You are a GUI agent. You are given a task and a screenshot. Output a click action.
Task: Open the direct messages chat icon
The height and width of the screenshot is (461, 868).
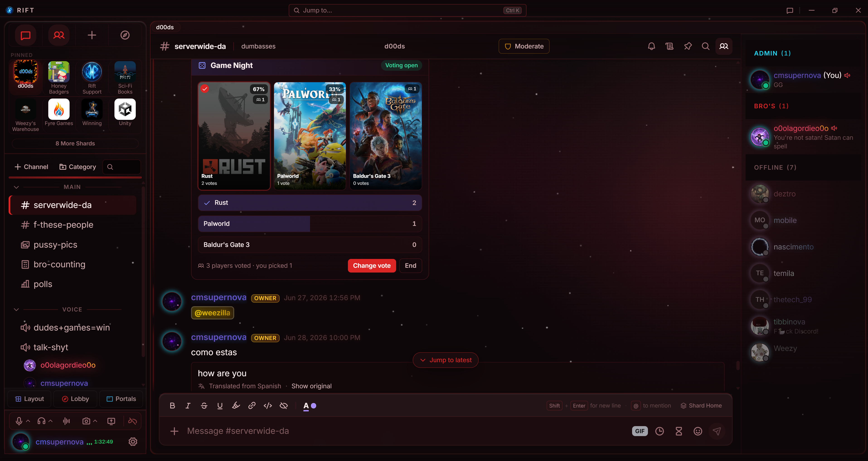(26, 35)
